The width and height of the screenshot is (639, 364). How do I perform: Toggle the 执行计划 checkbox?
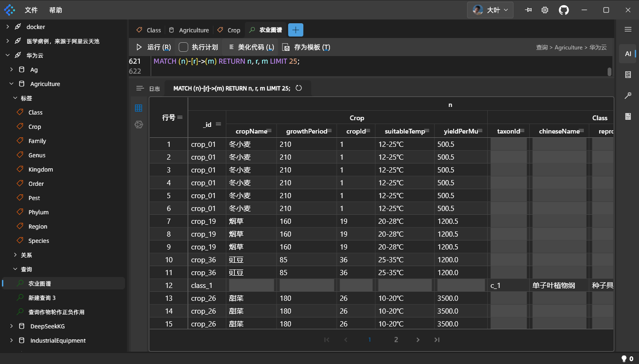tap(184, 47)
